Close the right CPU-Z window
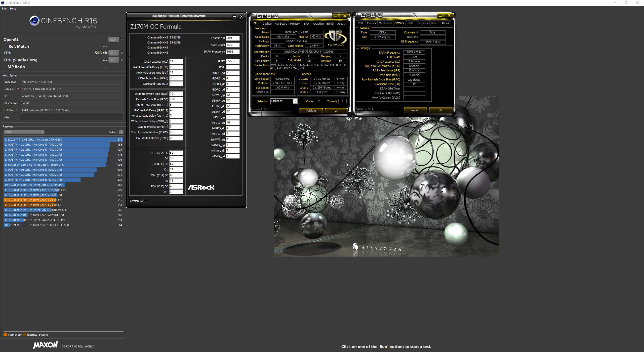 click(x=449, y=15)
